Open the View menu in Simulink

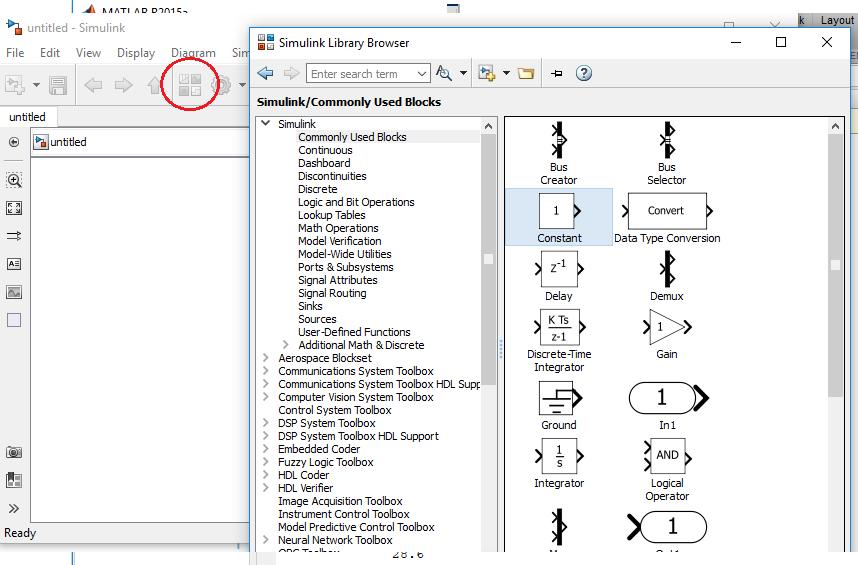click(88, 53)
